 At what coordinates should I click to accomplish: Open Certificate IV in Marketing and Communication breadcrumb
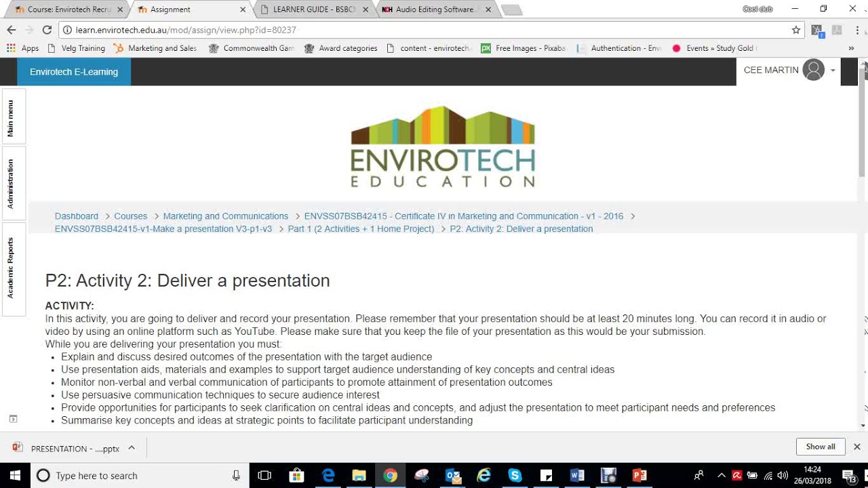pos(464,216)
